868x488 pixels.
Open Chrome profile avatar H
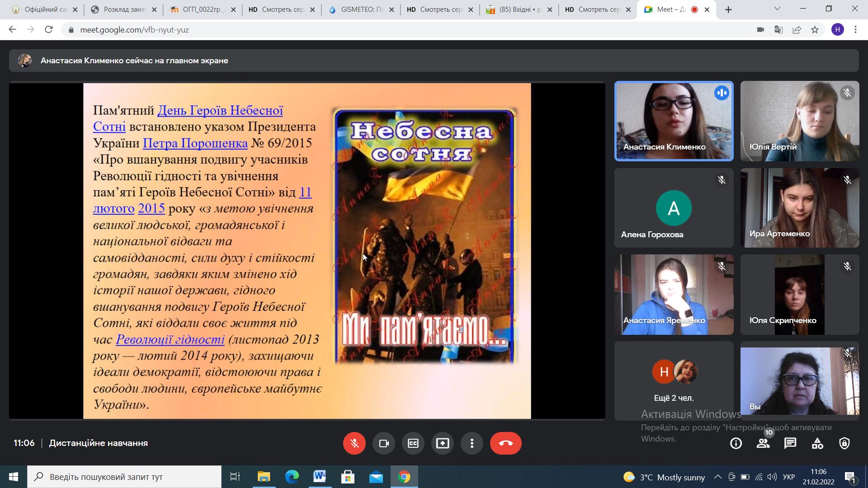coord(837,30)
